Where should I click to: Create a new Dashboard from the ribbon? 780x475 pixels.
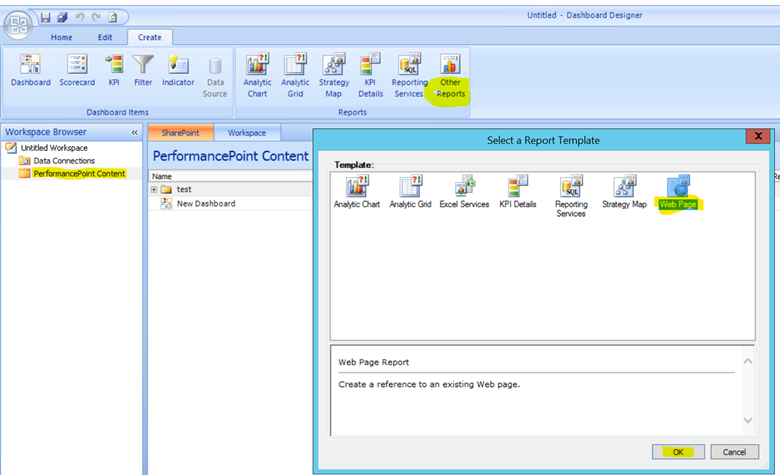31,70
